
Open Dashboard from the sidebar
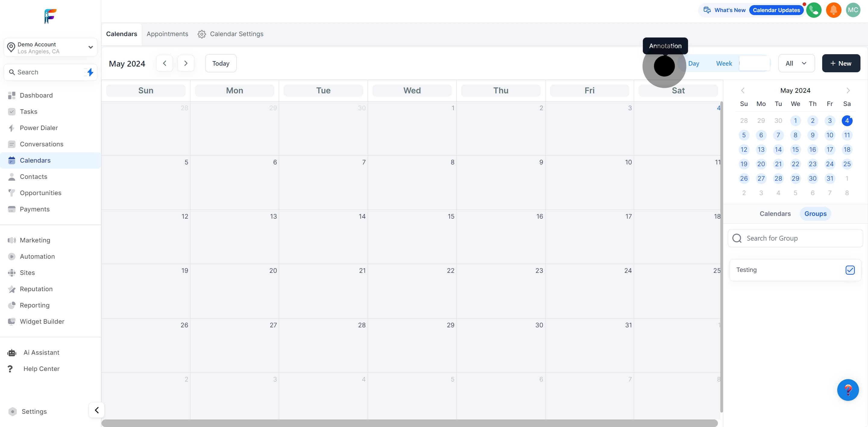coord(36,95)
